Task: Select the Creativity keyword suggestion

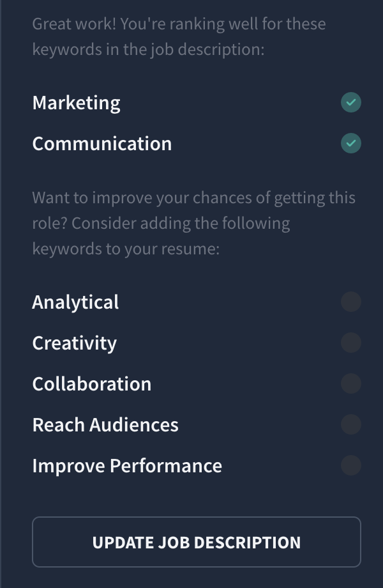Action: click(74, 343)
